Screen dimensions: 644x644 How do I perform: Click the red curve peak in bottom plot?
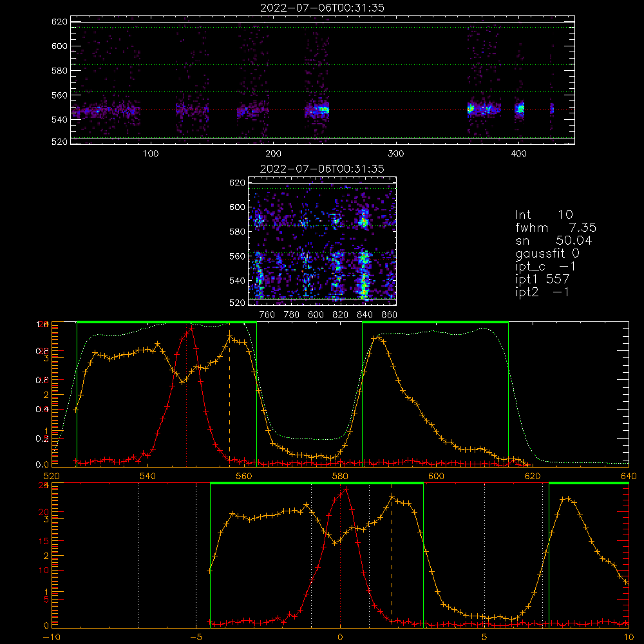pos(346,489)
